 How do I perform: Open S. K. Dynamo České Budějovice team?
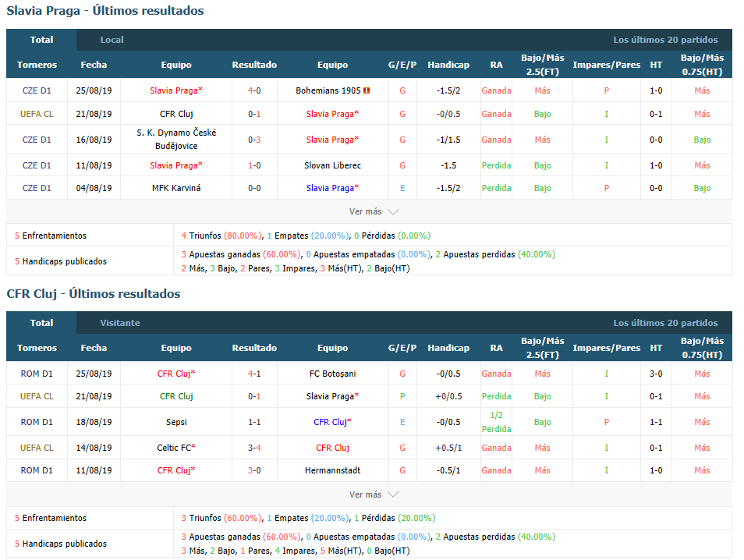[176, 139]
